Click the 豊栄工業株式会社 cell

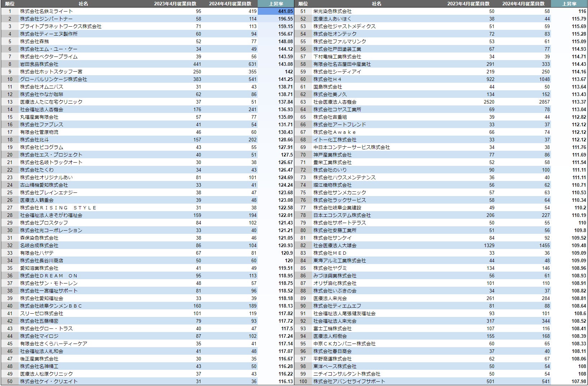click(332, 162)
